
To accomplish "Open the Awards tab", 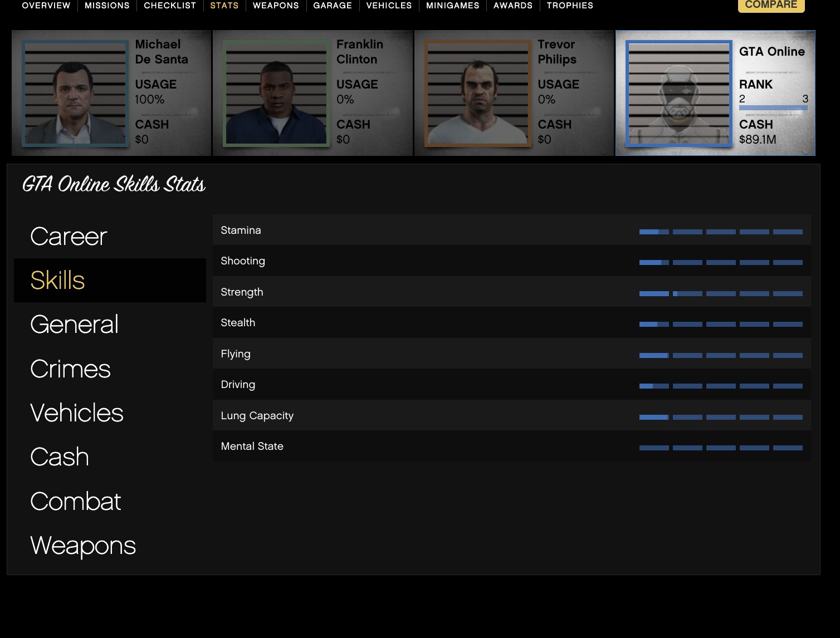I will 513,6.
